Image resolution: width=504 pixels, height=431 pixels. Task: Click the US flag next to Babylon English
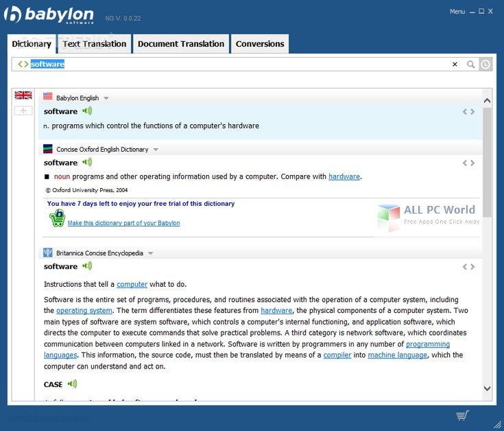(x=48, y=97)
